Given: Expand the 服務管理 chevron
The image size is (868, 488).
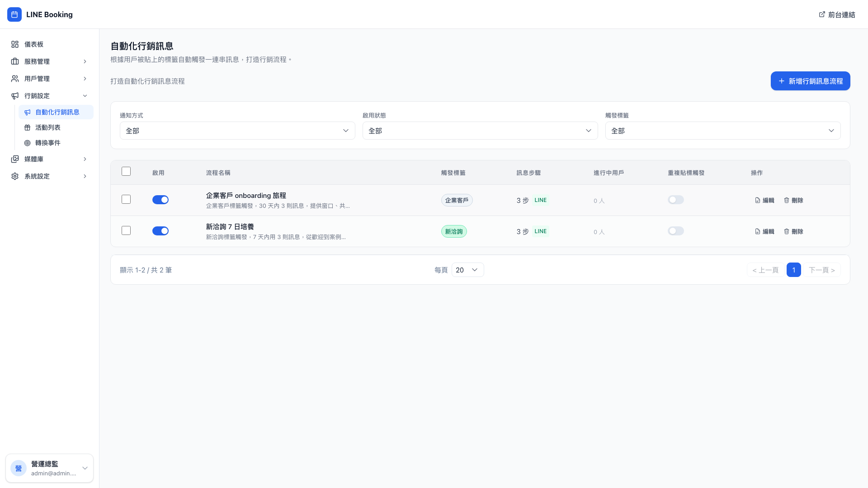Looking at the screenshot, I should point(85,61).
